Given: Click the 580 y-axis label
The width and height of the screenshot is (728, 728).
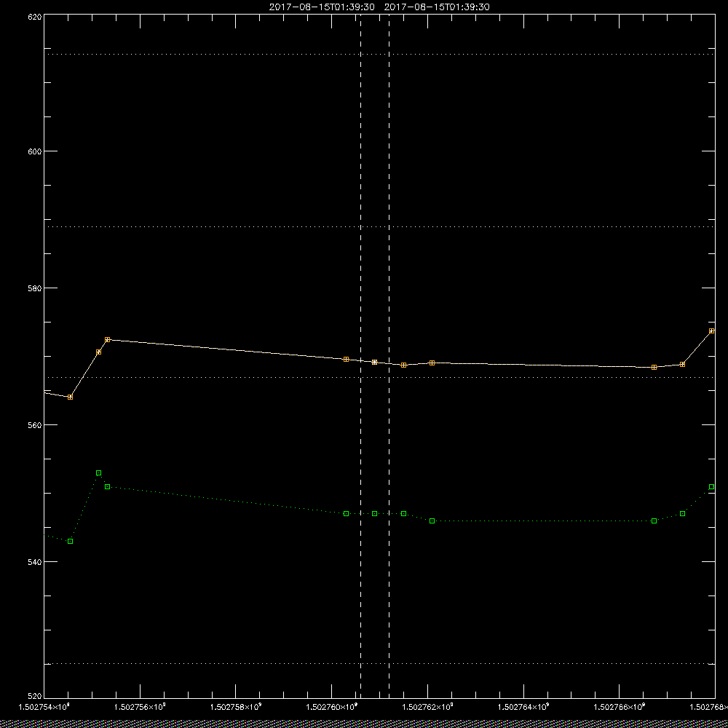Looking at the screenshot, I should (x=35, y=288).
